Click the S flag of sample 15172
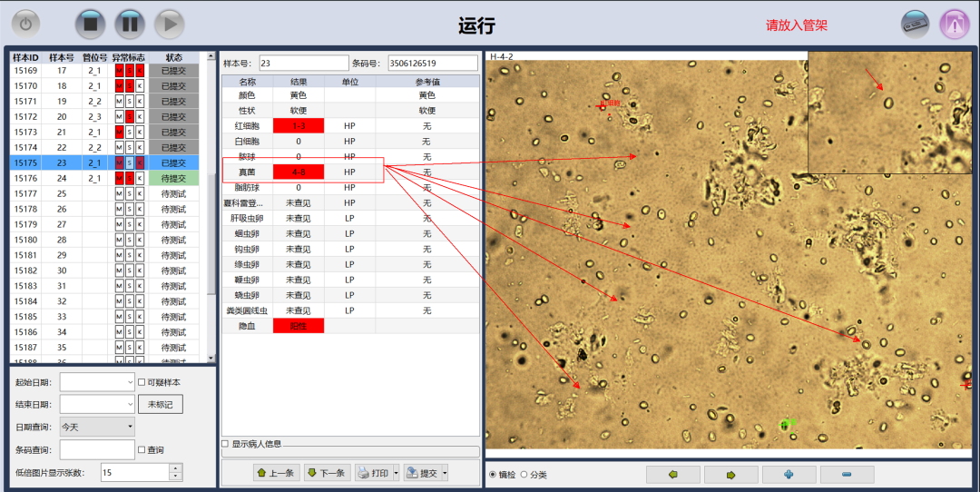980x492 pixels. (130, 116)
